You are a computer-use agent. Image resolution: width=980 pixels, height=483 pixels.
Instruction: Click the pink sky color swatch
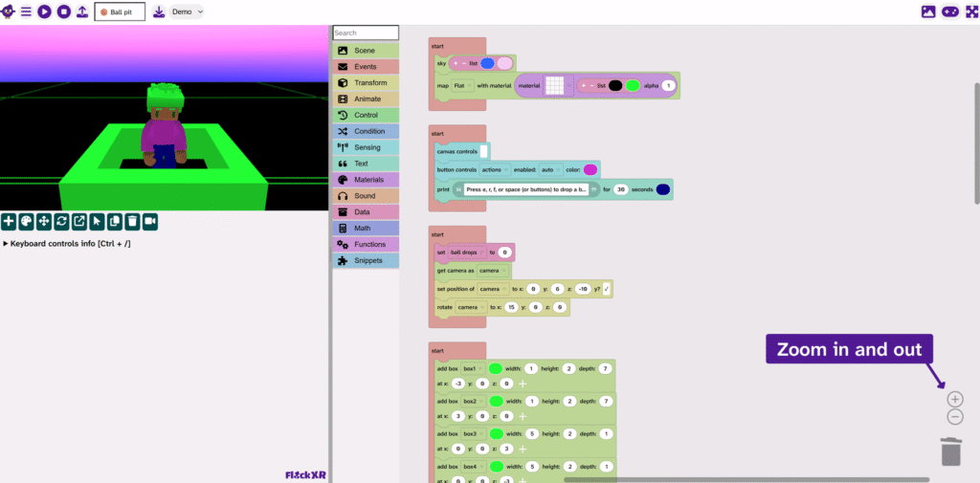[503, 63]
